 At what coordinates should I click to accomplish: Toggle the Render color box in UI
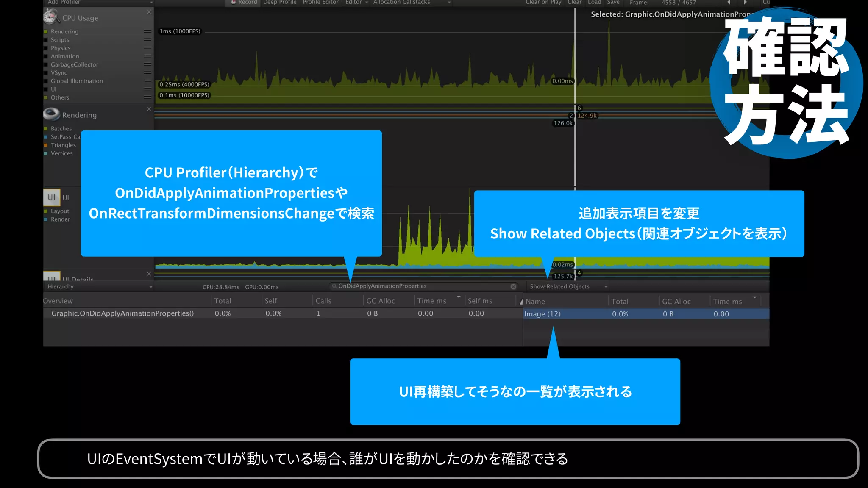click(46, 219)
